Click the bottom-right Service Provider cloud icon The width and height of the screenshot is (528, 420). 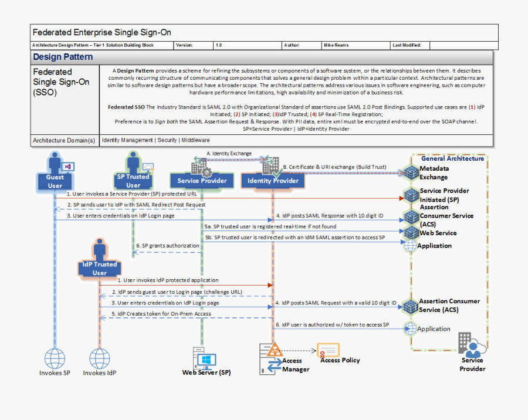click(x=472, y=346)
